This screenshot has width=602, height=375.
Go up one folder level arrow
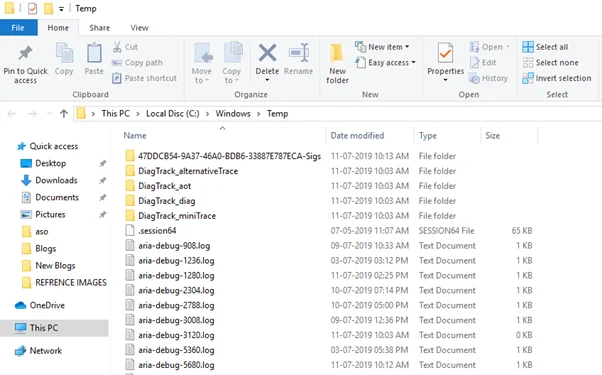coord(64,114)
